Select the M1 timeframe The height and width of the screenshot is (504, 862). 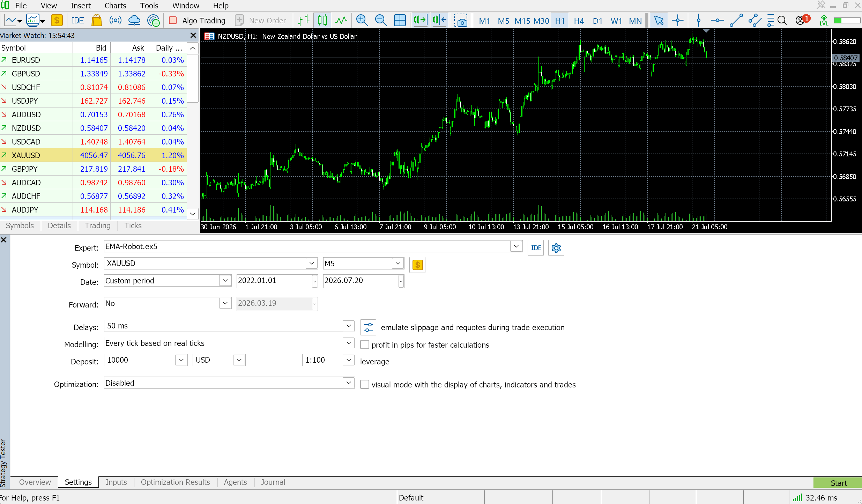tap(484, 21)
